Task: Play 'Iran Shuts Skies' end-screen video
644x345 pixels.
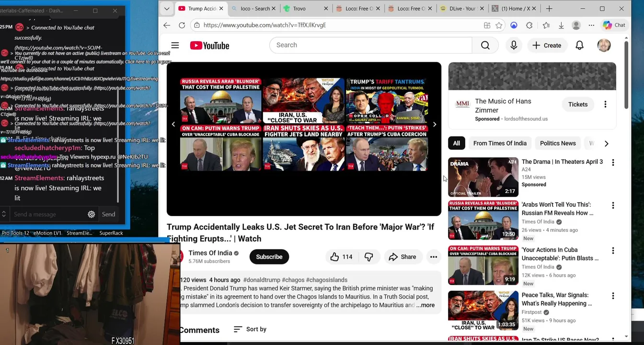Action: coord(303,148)
